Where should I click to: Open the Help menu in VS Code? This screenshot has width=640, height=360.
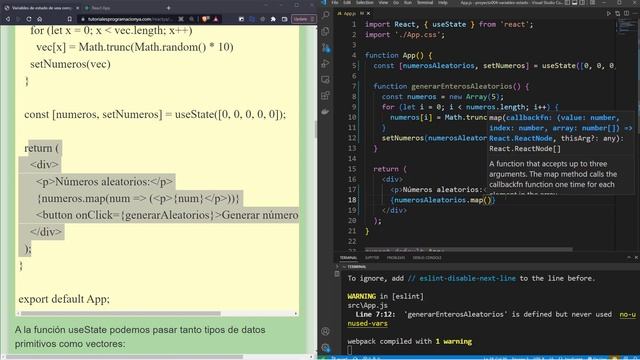pos(443,2)
